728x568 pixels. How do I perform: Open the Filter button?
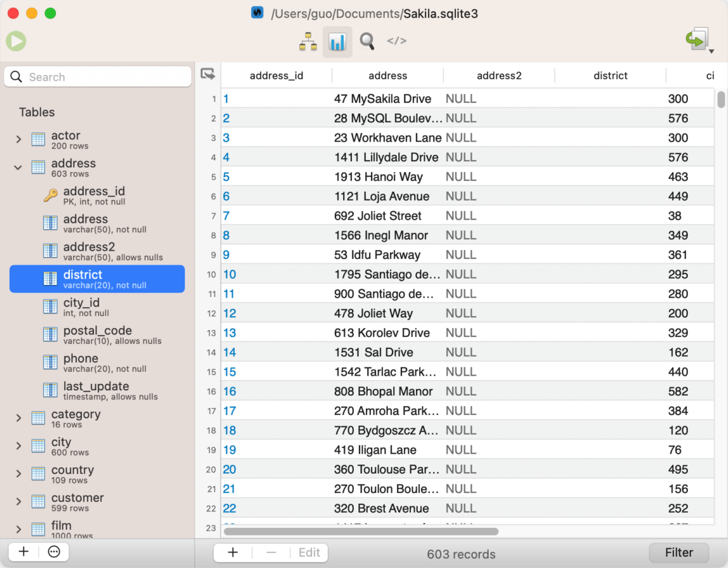(x=679, y=552)
